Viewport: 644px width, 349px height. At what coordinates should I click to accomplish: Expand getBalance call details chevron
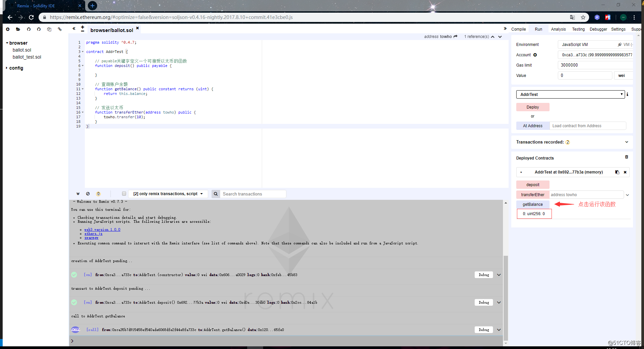pos(499,330)
